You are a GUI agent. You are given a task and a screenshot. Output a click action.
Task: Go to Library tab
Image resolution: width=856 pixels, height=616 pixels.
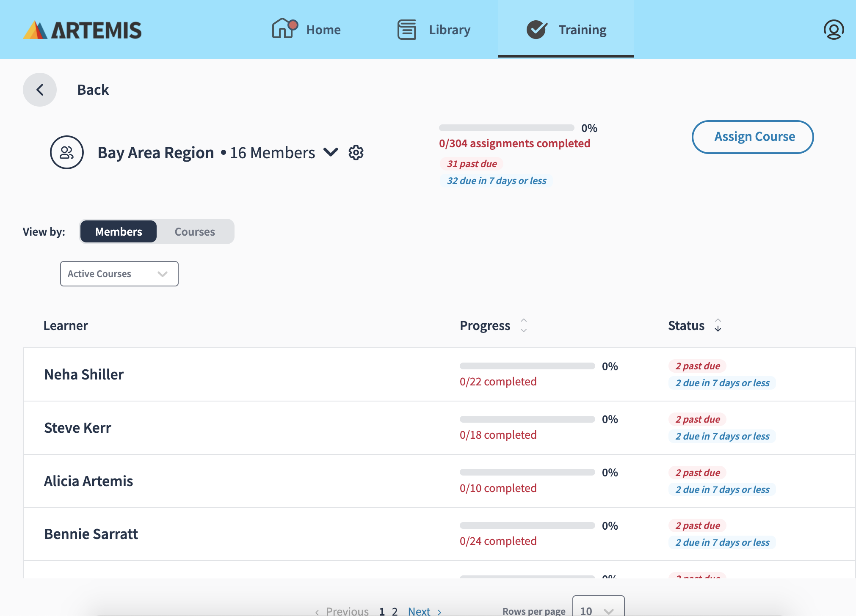point(449,30)
